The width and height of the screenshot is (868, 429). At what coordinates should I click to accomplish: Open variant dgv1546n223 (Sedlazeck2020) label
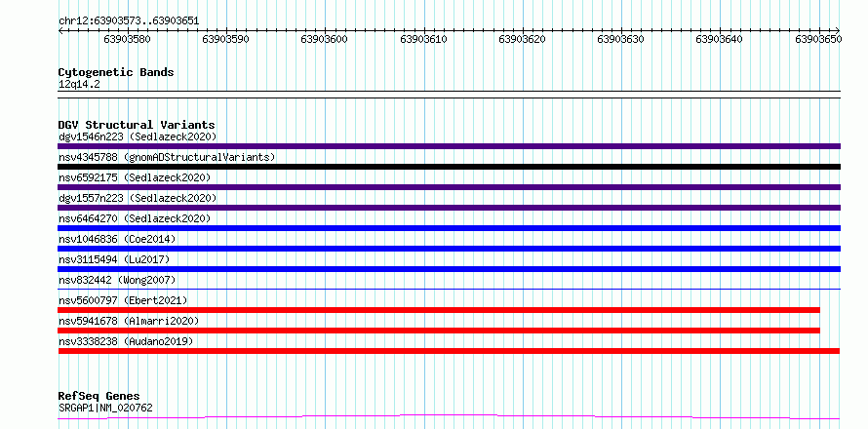tap(138, 136)
